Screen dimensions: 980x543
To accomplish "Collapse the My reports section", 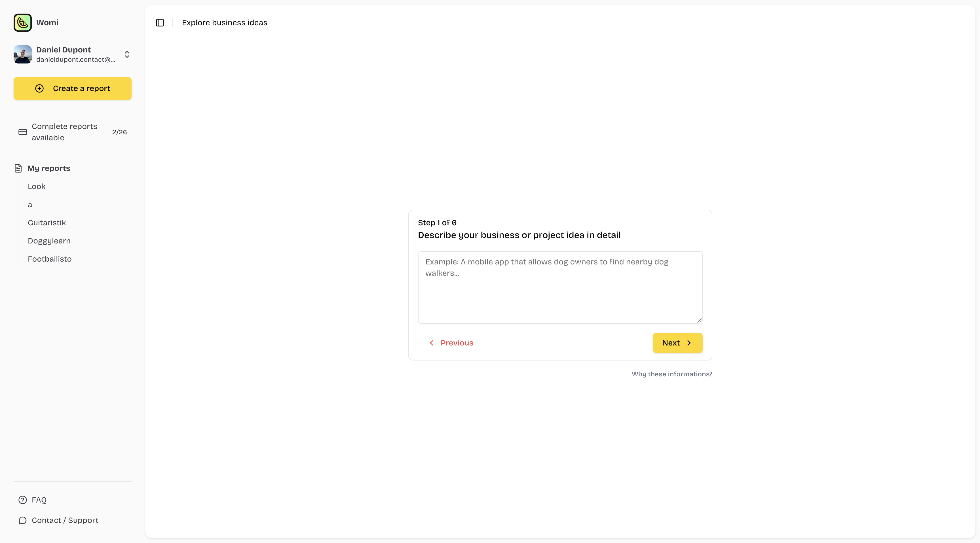I will point(49,168).
